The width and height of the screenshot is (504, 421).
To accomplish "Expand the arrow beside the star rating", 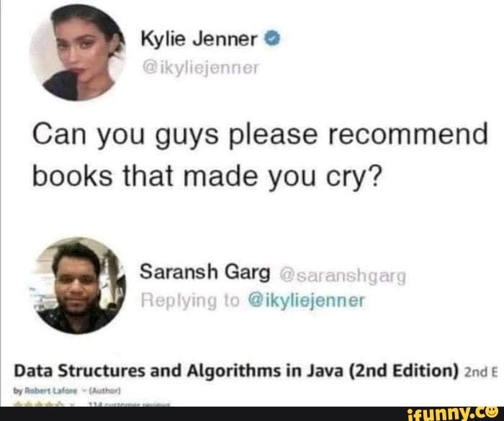I will tap(72, 404).
